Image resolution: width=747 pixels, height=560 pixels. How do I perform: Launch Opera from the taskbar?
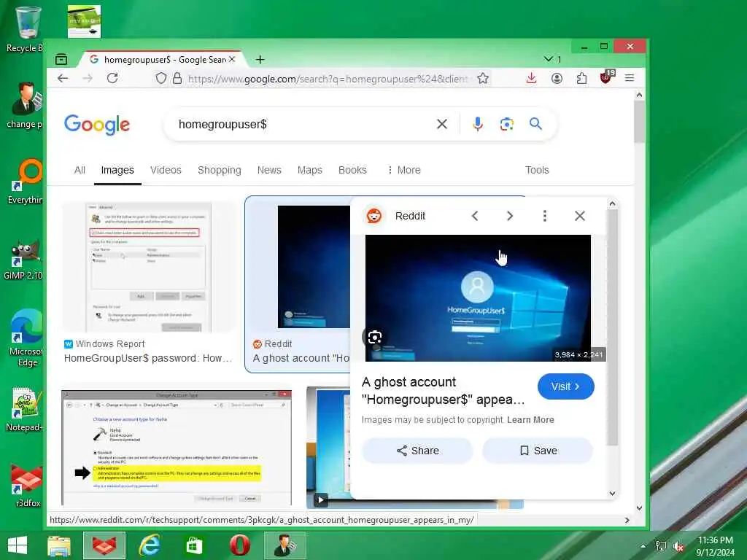coord(239,545)
